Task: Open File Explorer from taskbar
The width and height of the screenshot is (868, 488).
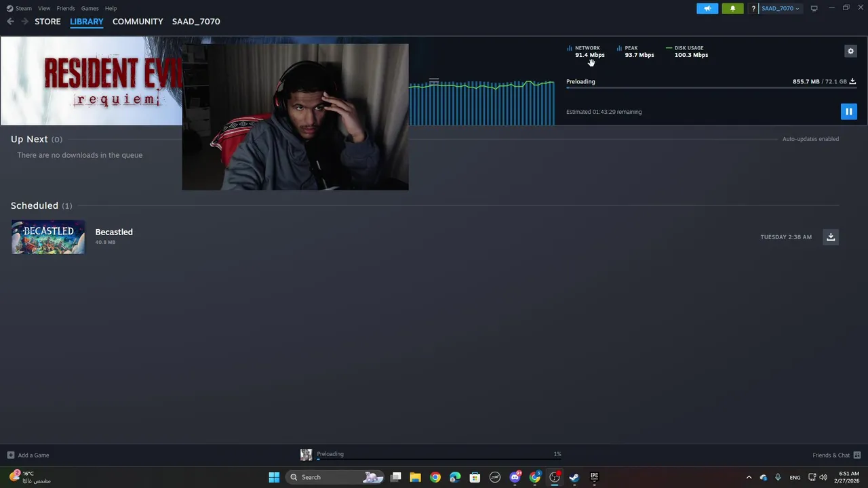Action: 415,477
